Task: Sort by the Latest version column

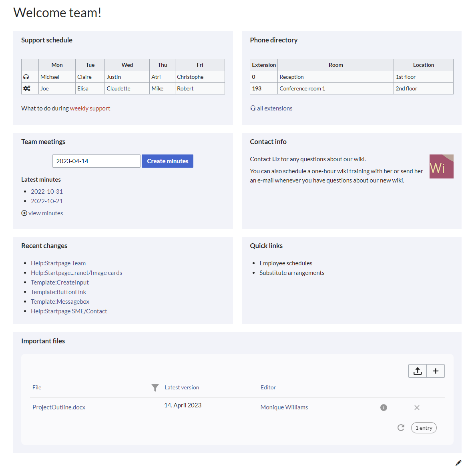Action: pos(182,388)
